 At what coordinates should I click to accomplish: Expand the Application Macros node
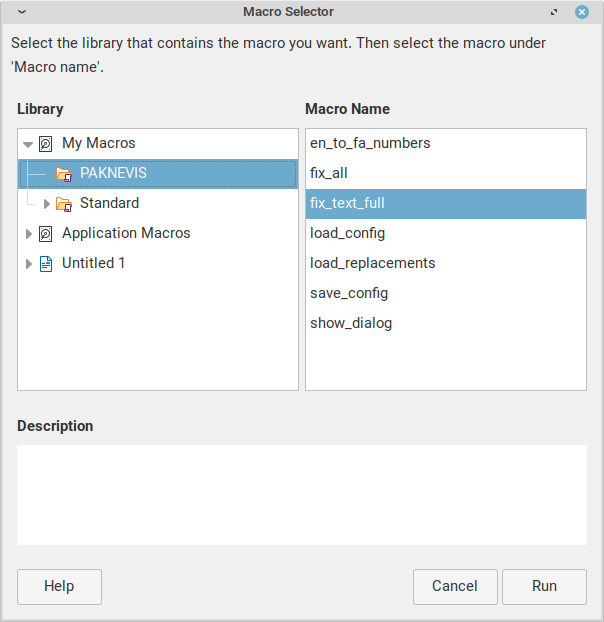click(x=28, y=233)
